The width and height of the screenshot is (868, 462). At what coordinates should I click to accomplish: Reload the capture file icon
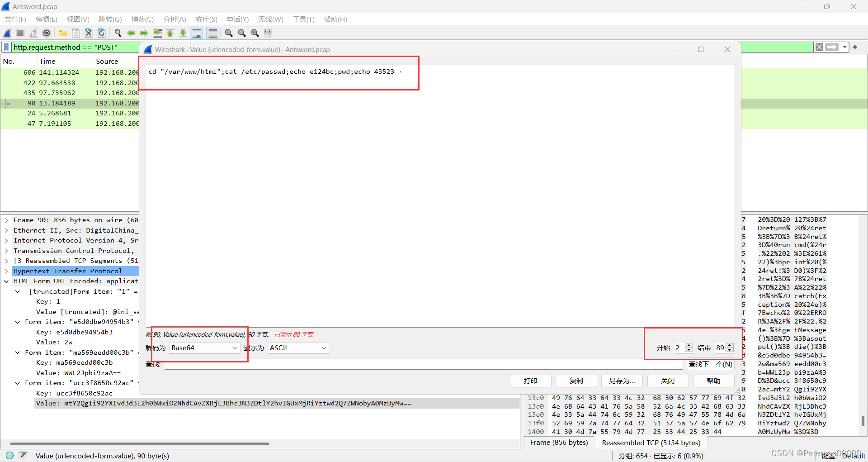(102, 33)
